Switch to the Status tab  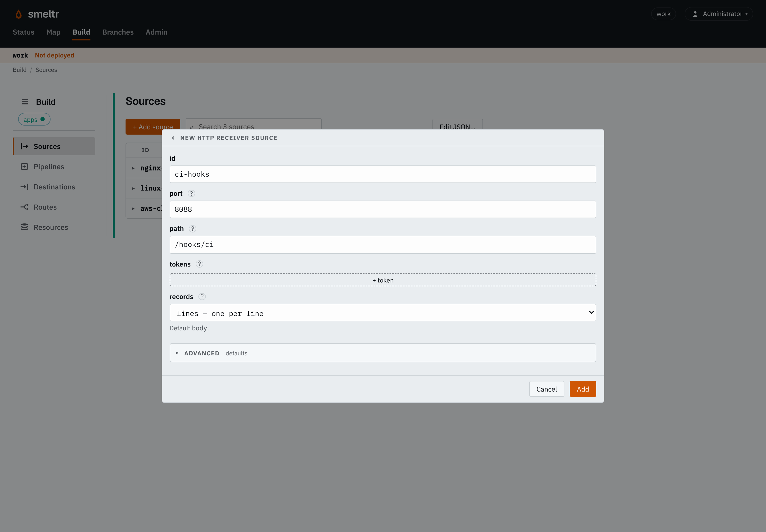24,32
